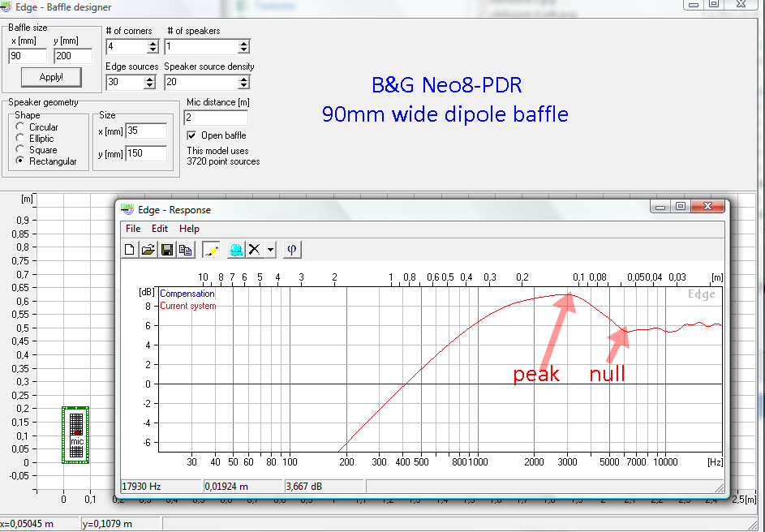The image size is (765, 532).
Task: Open the File menu in Response window
Action: click(133, 229)
